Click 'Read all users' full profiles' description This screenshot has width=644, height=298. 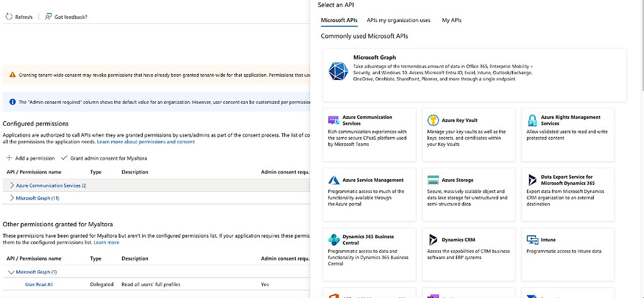point(151,284)
